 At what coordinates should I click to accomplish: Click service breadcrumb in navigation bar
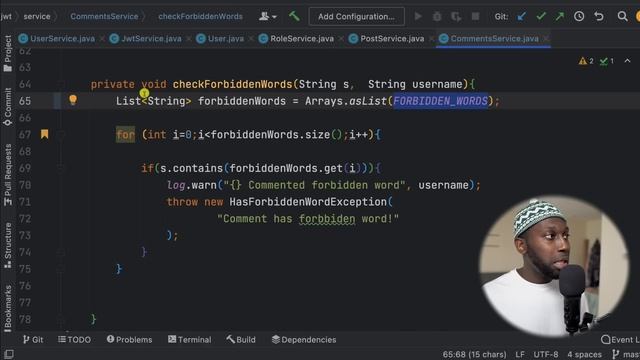point(37,16)
